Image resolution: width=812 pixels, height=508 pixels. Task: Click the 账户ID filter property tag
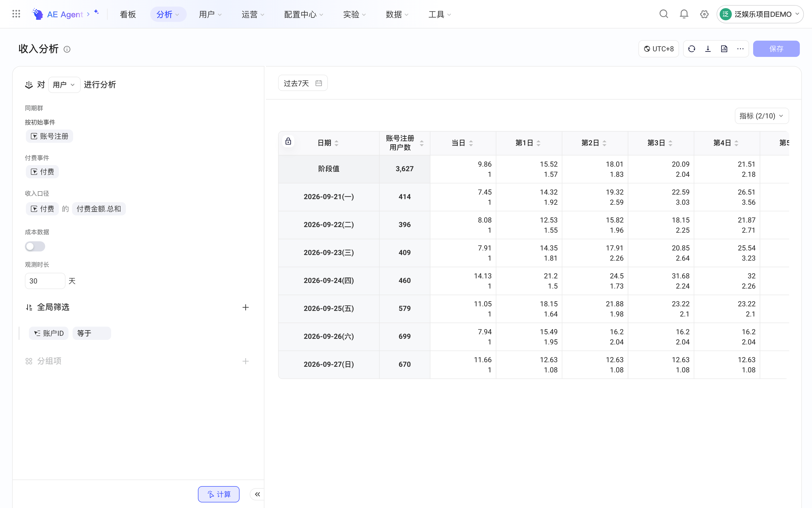(x=49, y=333)
